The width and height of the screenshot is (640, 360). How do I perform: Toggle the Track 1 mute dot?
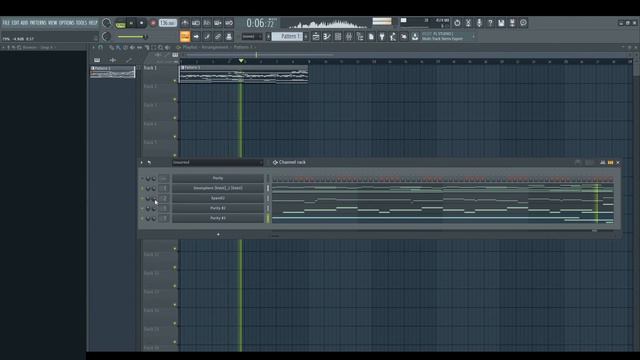pyautogui.click(x=175, y=81)
